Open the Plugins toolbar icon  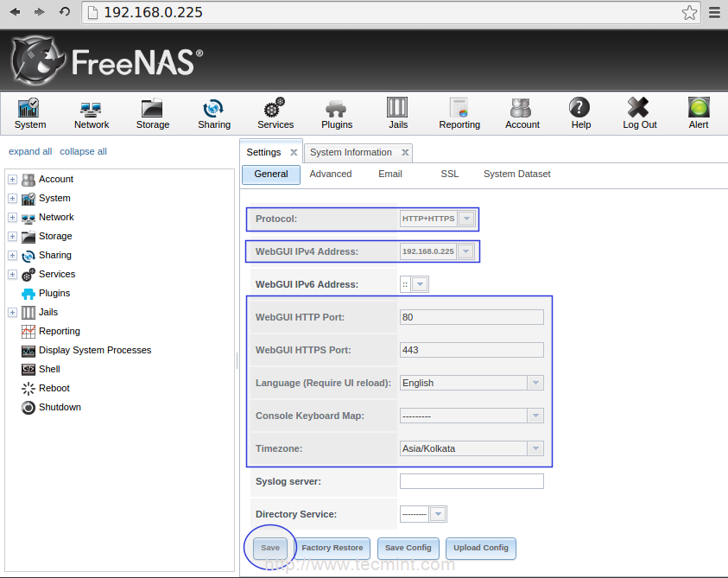336,113
